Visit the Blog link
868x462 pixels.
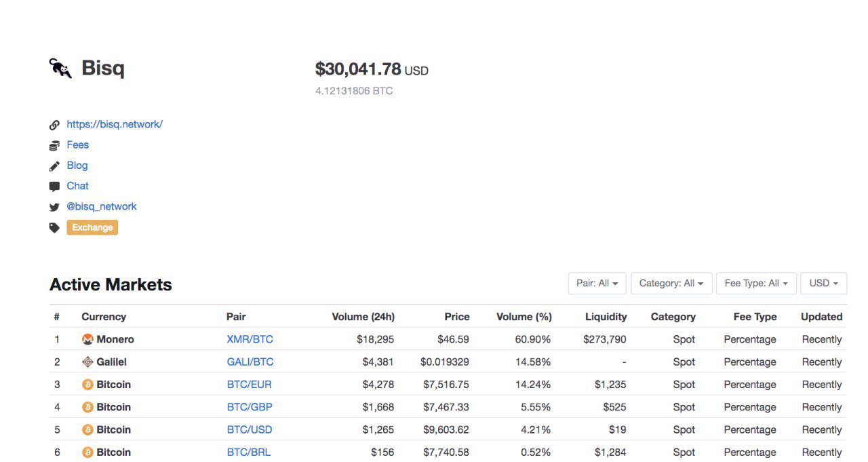(x=77, y=165)
